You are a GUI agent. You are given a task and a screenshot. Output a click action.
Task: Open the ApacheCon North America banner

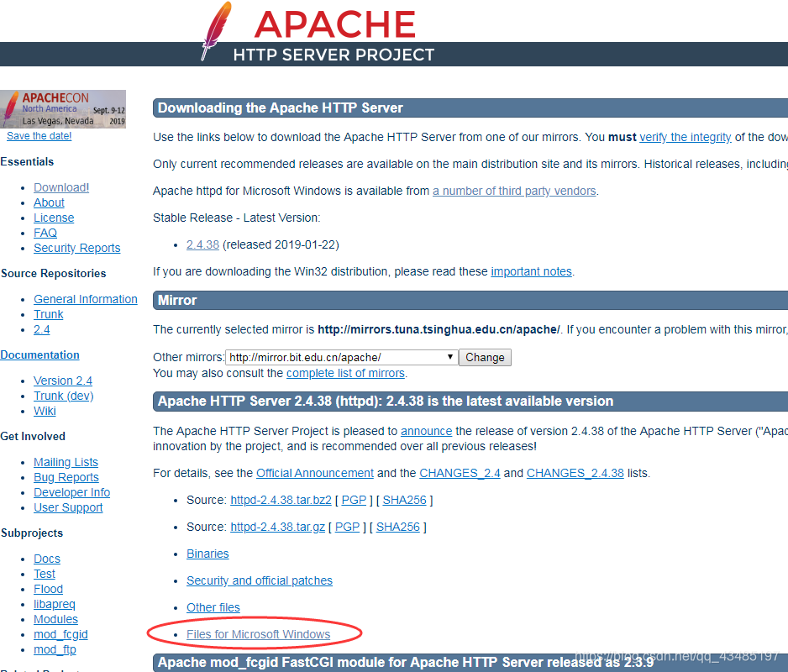(63, 109)
